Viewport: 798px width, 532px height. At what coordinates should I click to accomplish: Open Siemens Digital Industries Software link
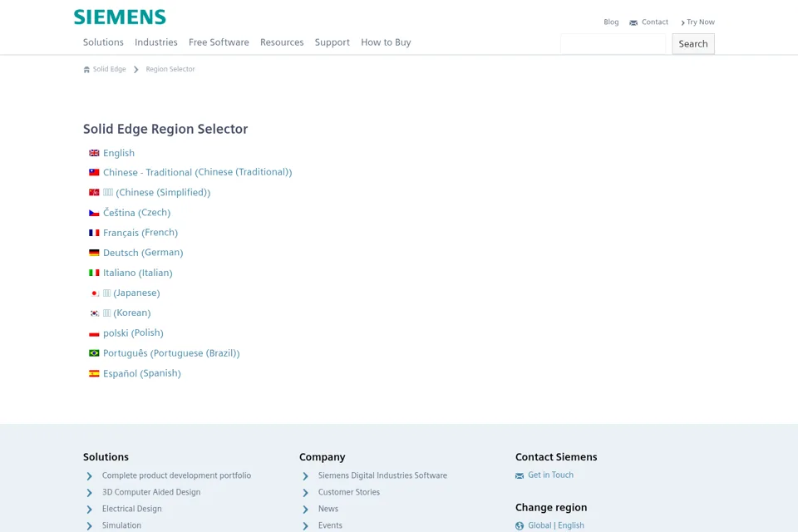tap(382, 475)
